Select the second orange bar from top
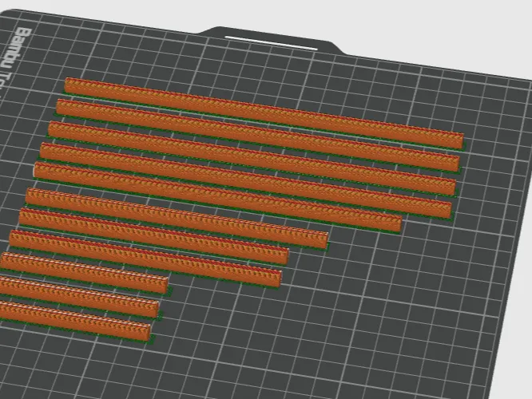Screen dimensions: 532x399 (258, 135)
